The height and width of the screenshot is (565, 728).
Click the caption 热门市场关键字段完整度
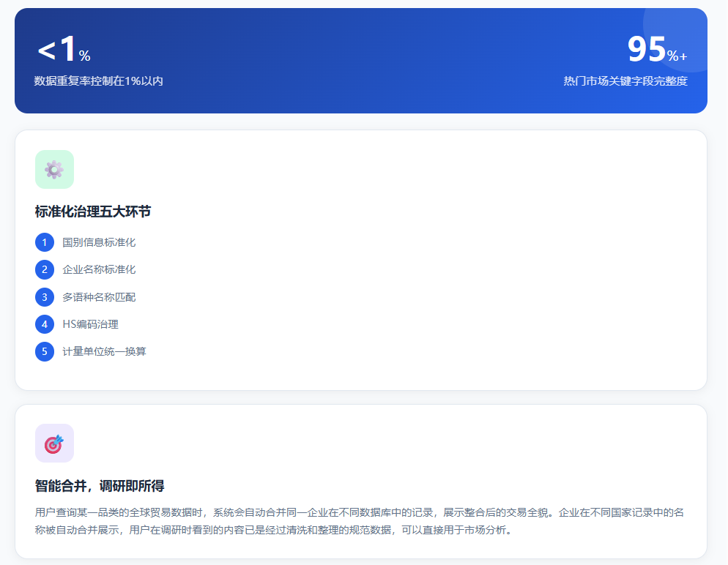click(x=625, y=81)
